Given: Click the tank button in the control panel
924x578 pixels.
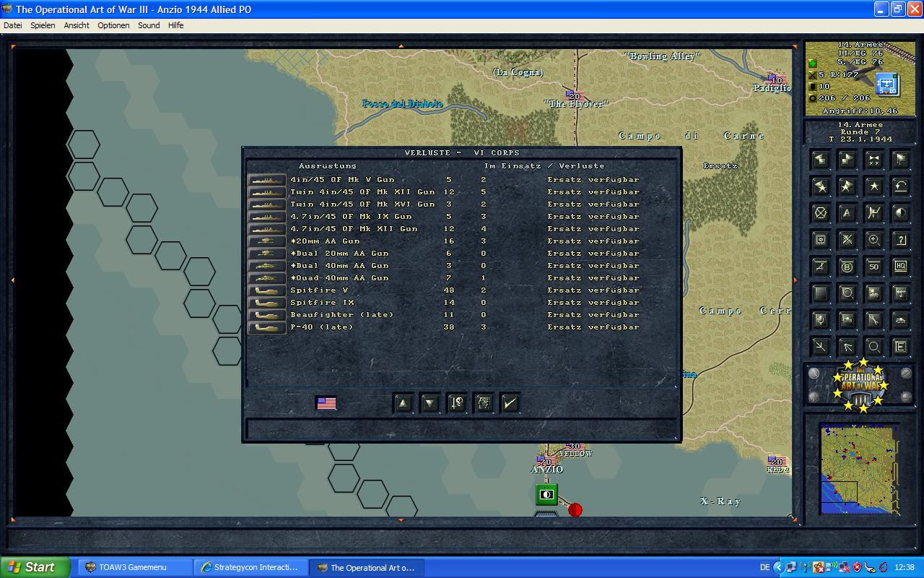Looking at the screenshot, I should pos(900,320).
